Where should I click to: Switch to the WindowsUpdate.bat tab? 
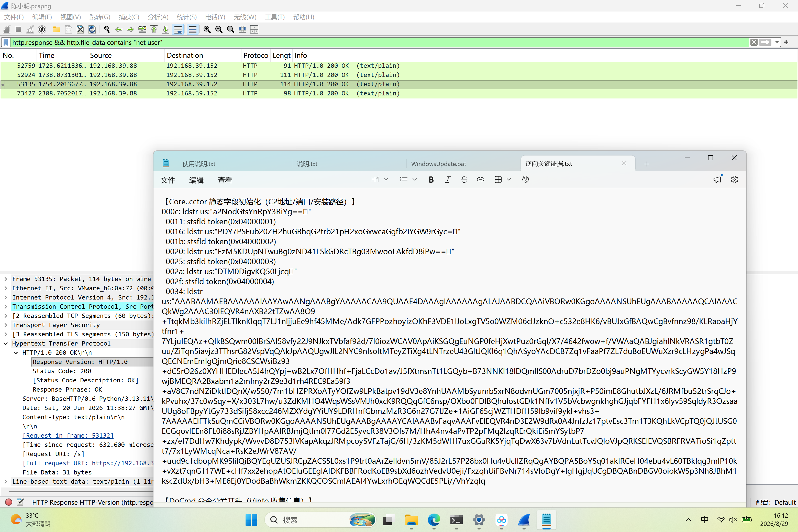(x=438, y=164)
